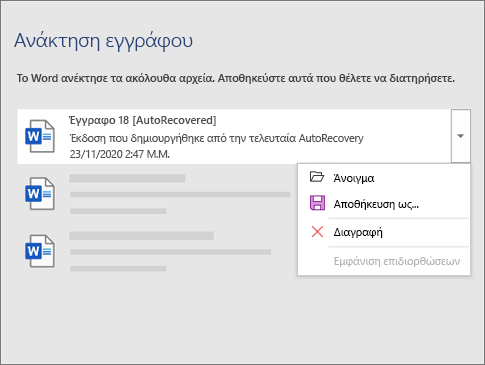This screenshot has height=365, width=485.
Task: Click the red X delete icon
Action: (x=317, y=231)
